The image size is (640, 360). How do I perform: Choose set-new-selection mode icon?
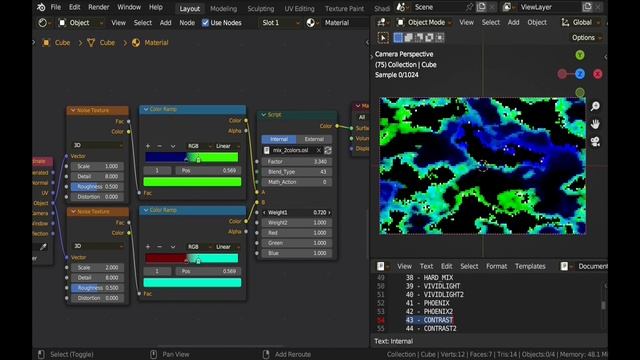[398, 38]
